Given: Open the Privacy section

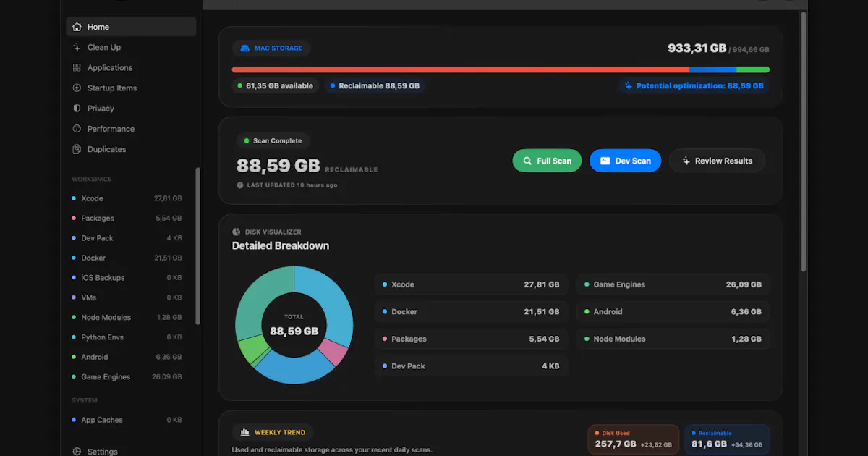Looking at the screenshot, I should pyautogui.click(x=131, y=108).
